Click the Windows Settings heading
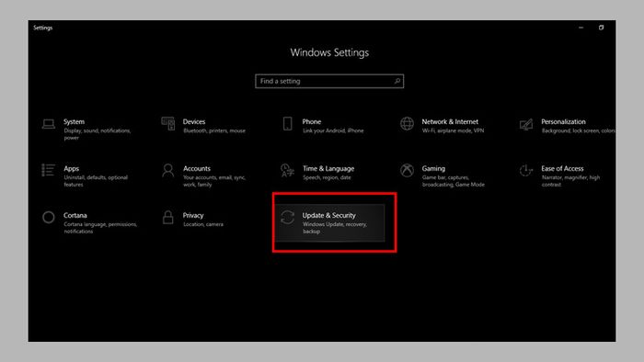The width and height of the screenshot is (644, 362). point(329,52)
